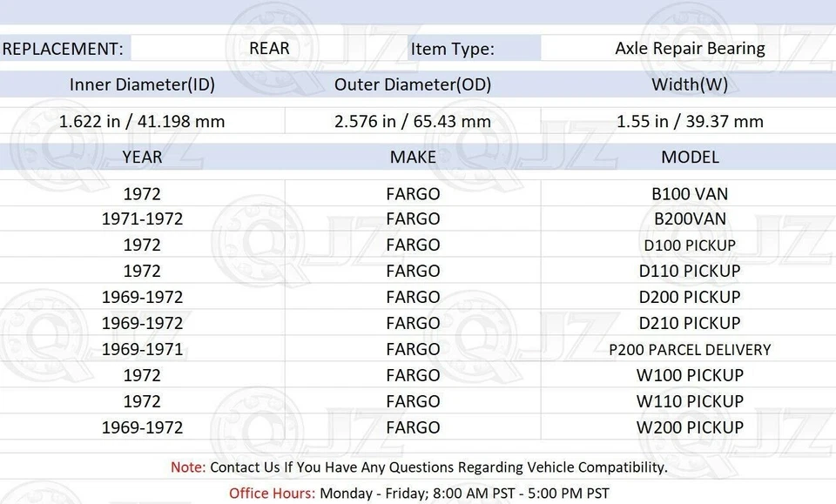Click the MAKE column header

pyautogui.click(x=413, y=157)
